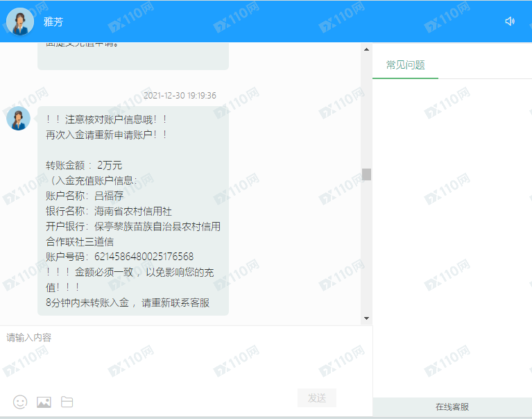The height and width of the screenshot is (419, 532).
Task: Click the agent avatar in the header
Action: point(20,22)
